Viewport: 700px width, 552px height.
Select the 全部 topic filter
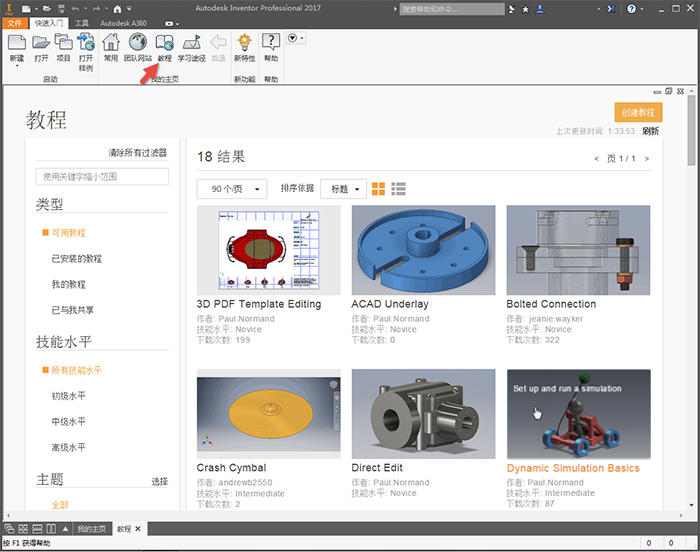pos(60,505)
